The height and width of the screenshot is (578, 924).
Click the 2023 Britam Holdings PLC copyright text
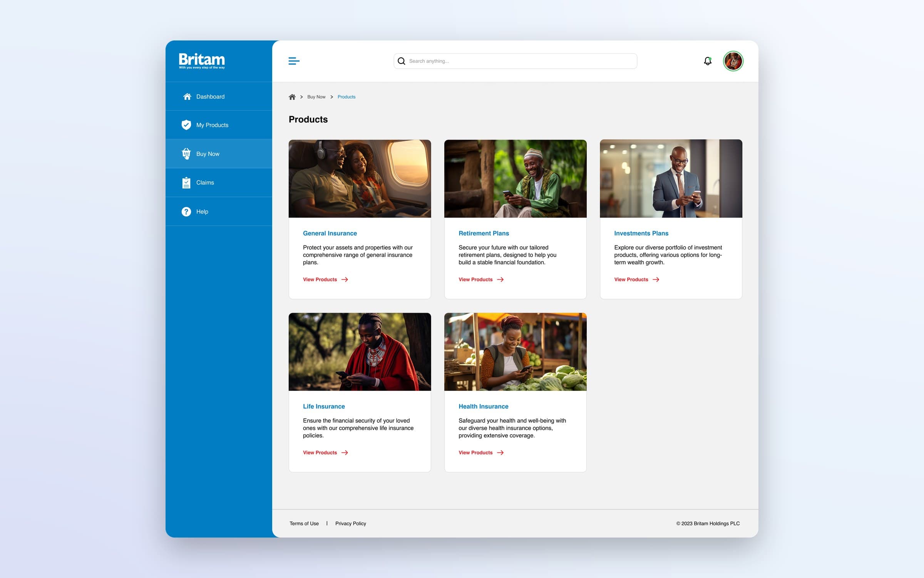(x=708, y=523)
